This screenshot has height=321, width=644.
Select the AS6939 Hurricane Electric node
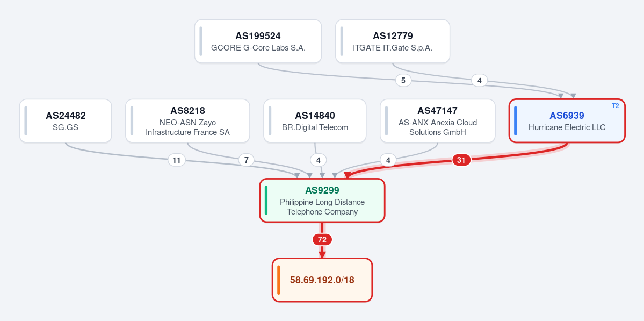tap(567, 121)
